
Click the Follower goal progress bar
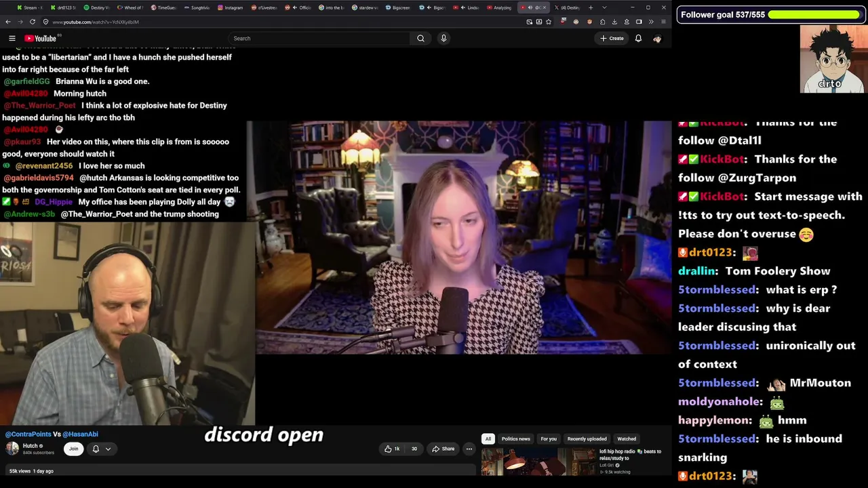pos(814,14)
